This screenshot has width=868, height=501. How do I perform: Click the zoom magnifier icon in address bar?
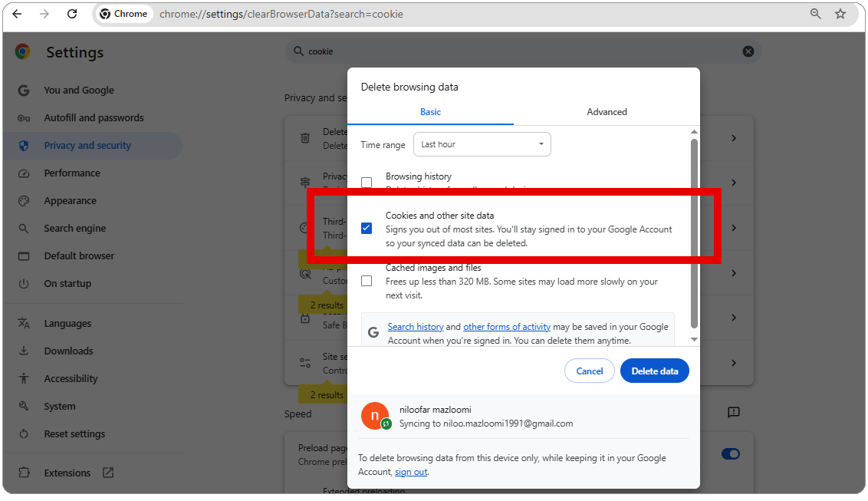click(816, 14)
